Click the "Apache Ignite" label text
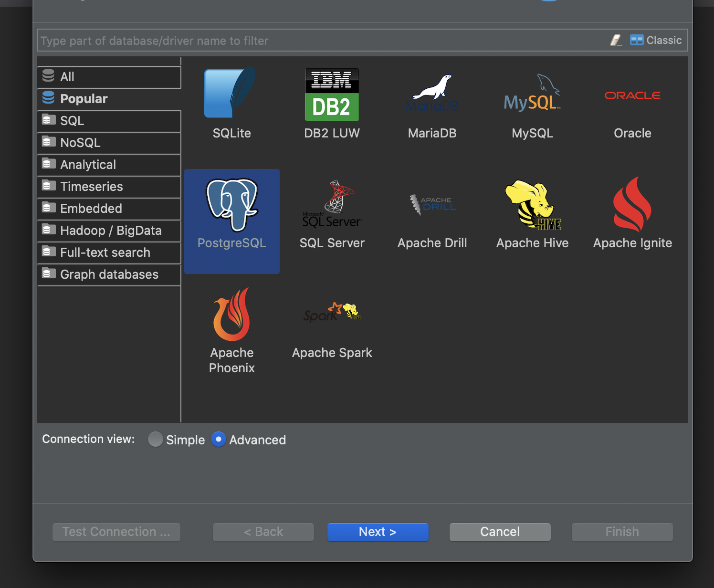This screenshot has height=588, width=714. [x=632, y=243]
